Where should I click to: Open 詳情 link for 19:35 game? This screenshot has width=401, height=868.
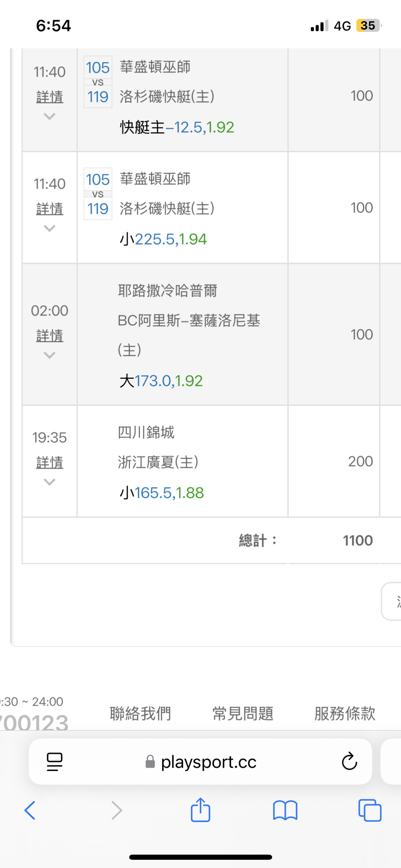click(x=49, y=462)
